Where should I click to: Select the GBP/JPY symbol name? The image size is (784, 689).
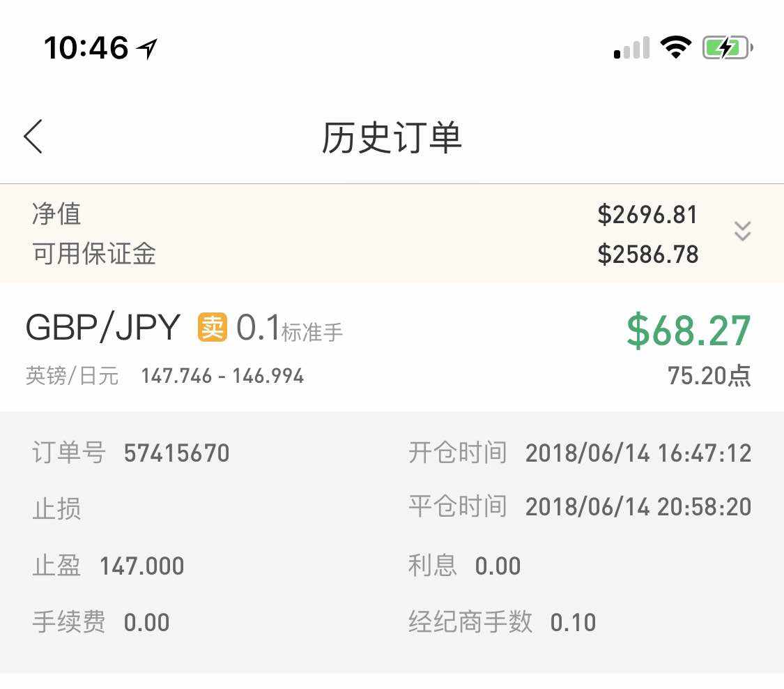103,328
